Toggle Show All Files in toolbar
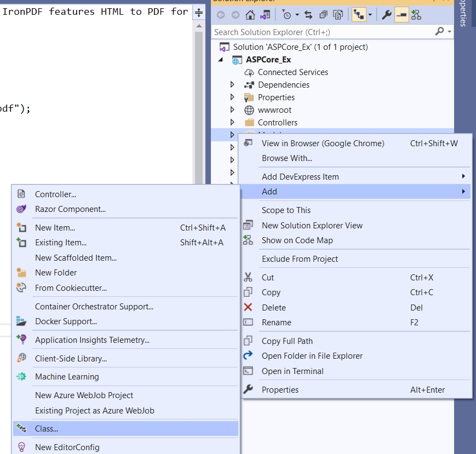Screen dimensions: 476x454 pyautogui.click(x=339, y=15)
